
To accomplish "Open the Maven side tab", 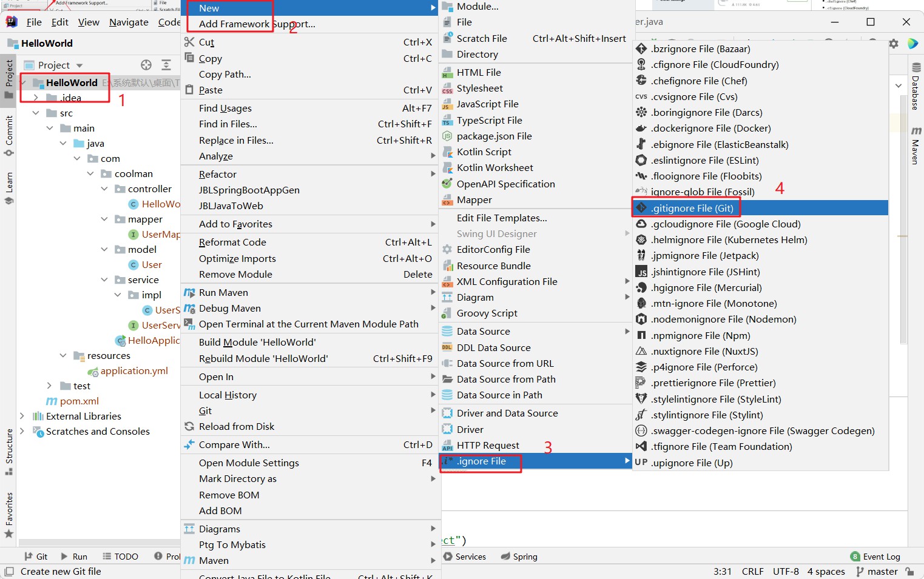I will 916,146.
